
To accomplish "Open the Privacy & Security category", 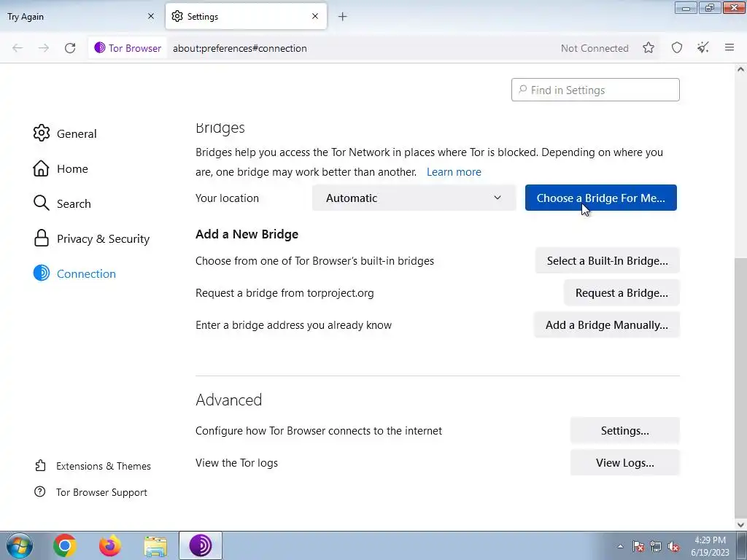I will (91, 238).
